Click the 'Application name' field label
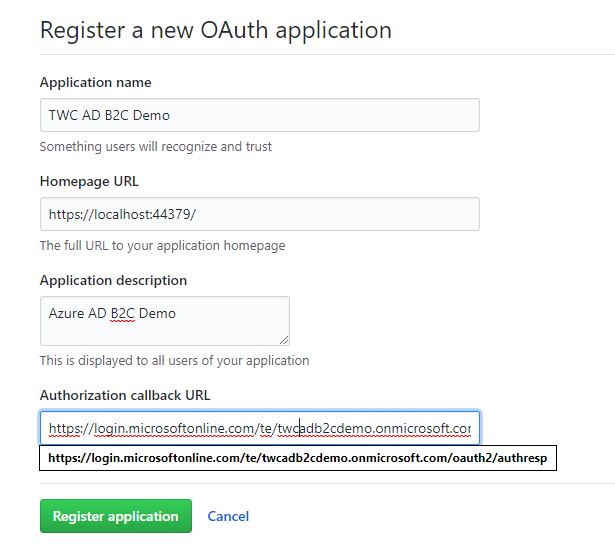This screenshot has width=615, height=555. 96,82
